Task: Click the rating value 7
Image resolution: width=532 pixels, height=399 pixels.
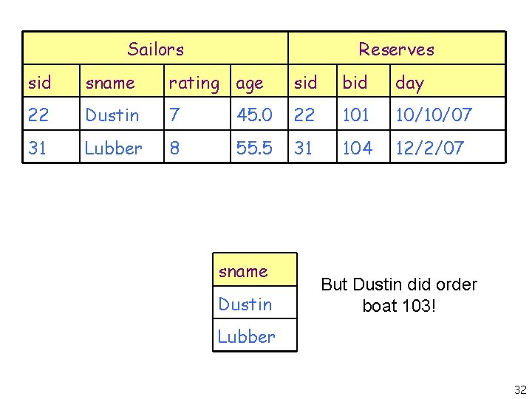Action: 174,115
